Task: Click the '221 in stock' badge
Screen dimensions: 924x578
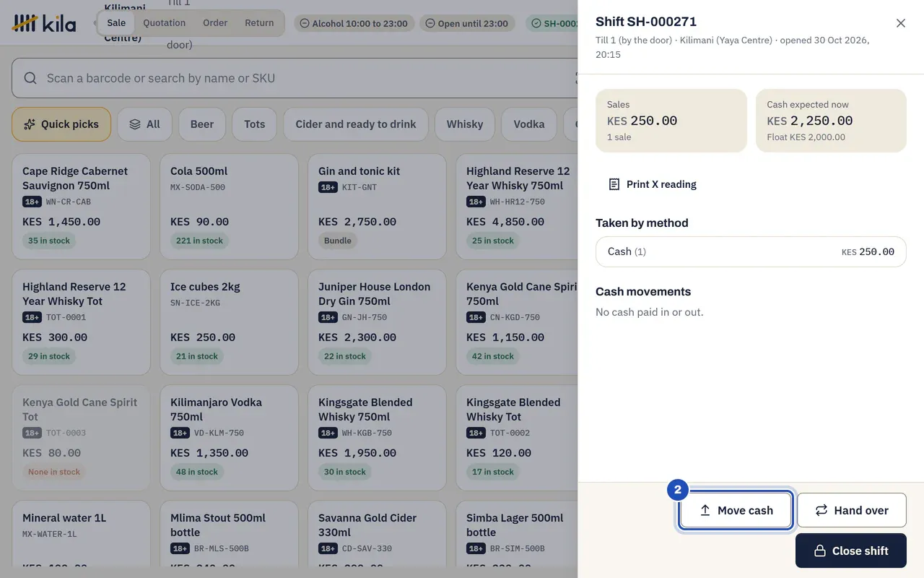Action: [199, 241]
